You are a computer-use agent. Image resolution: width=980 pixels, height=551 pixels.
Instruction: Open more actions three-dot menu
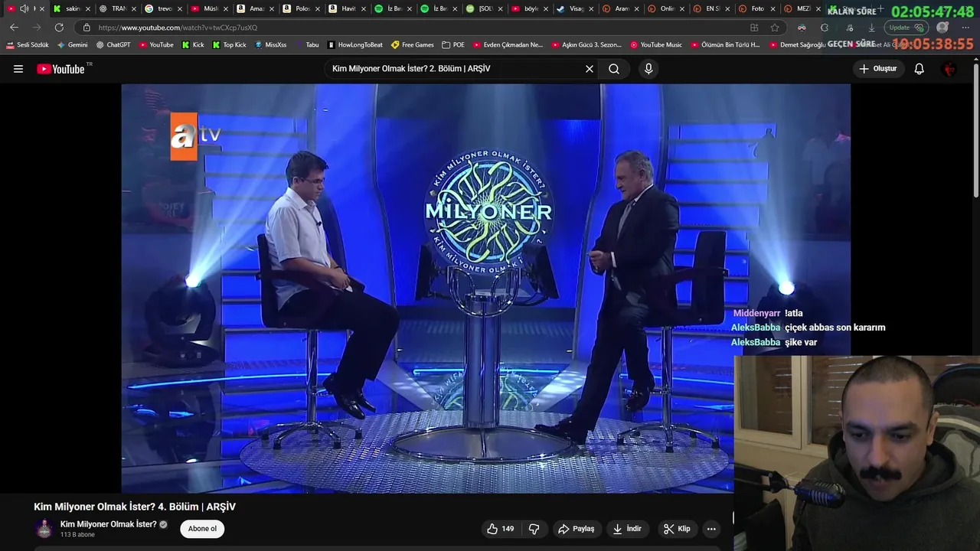[x=711, y=529]
